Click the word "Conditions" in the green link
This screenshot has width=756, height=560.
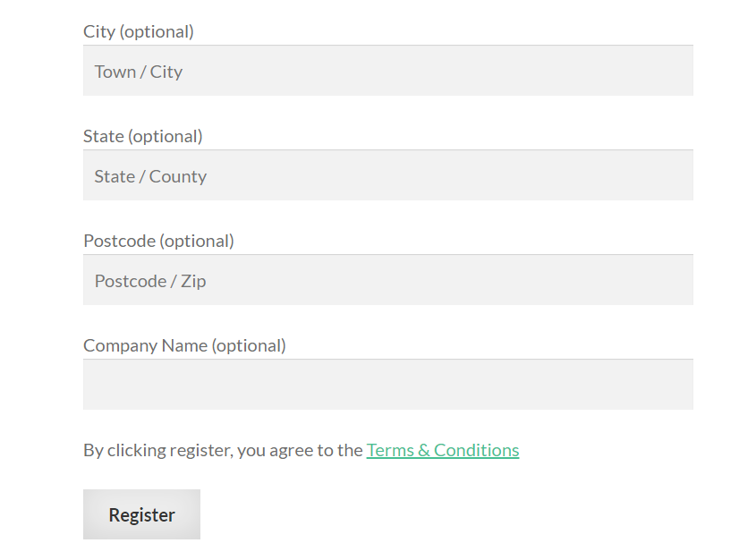pos(476,450)
